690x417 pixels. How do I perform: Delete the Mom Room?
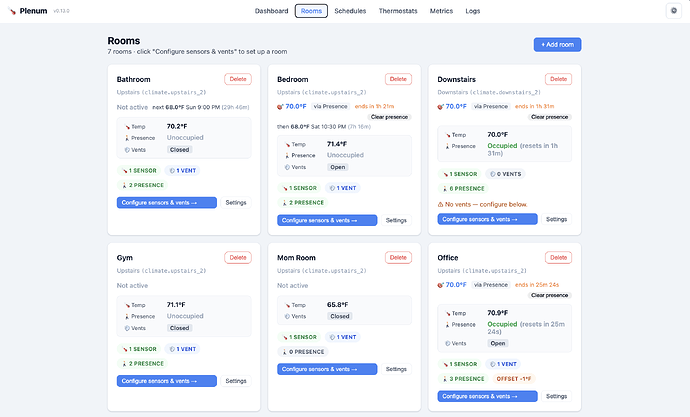[x=398, y=258]
